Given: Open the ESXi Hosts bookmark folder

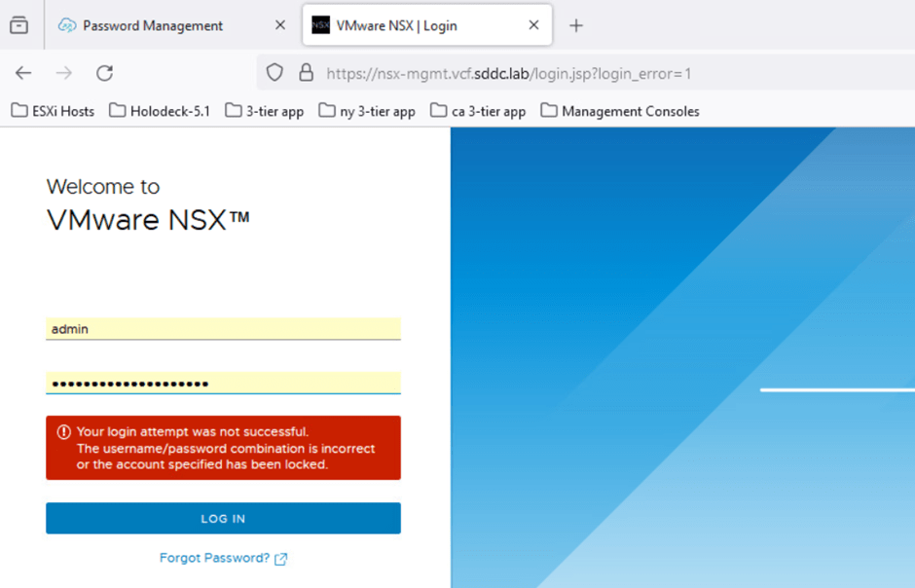Looking at the screenshot, I should coord(54,111).
